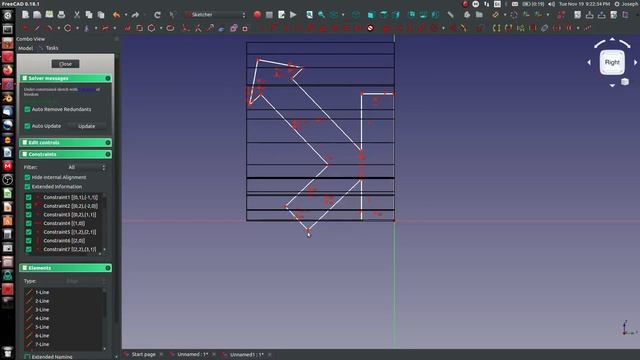Select the Create Line sketcher tool

pyautogui.click(x=37, y=28)
